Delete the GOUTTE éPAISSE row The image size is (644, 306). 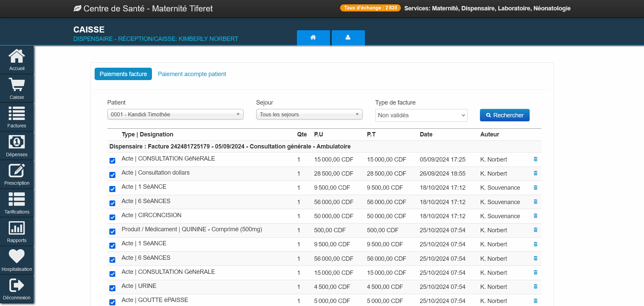pyautogui.click(x=535, y=301)
